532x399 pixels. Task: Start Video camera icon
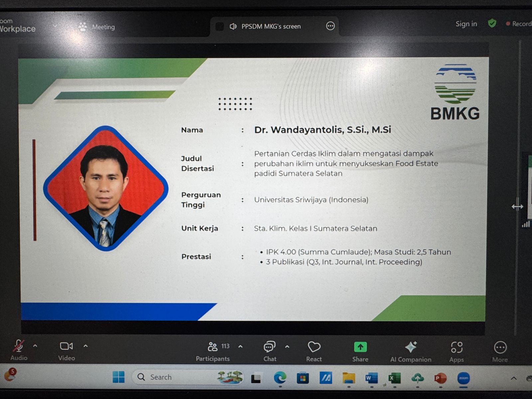pyautogui.click(x=66, y=346)
